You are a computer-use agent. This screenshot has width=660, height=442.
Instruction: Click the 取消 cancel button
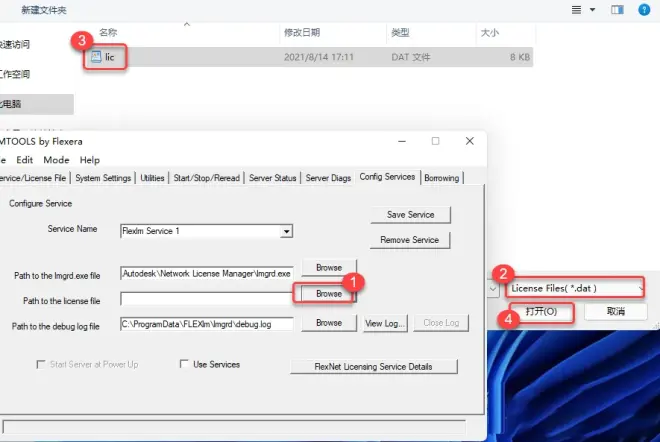pos(616,312)
